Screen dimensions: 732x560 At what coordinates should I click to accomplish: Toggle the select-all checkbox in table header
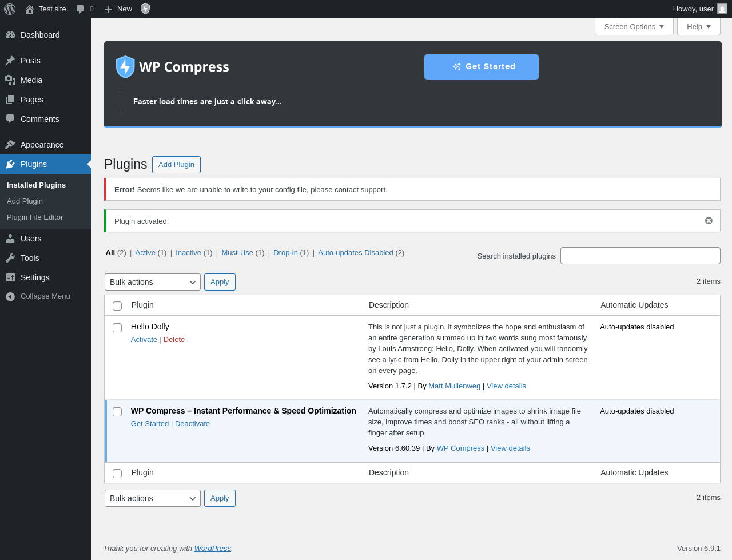(x=117, y=306)
